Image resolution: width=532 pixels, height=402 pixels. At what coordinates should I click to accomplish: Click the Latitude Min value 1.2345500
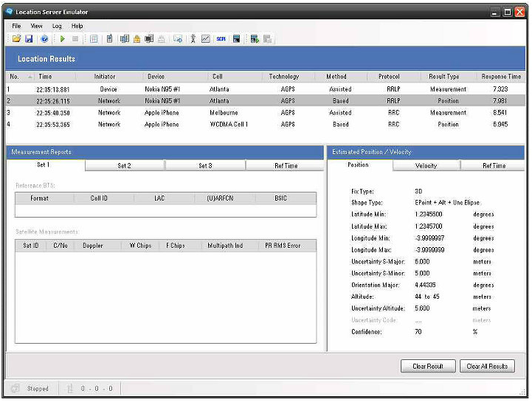[429, 215]
